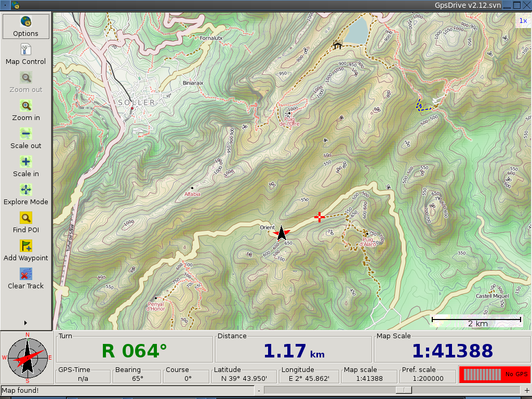The width and height of the screenshot is (532, 399).
Task: Click the red crosshair target marker
Action: pyautogui.click(x=320, y=217)
